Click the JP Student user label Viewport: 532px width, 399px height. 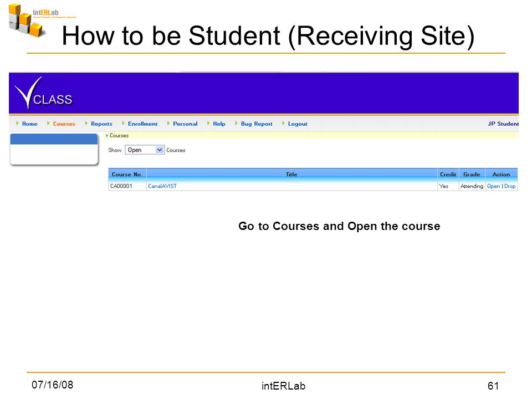pyautogui.click(x=503, y=124)
